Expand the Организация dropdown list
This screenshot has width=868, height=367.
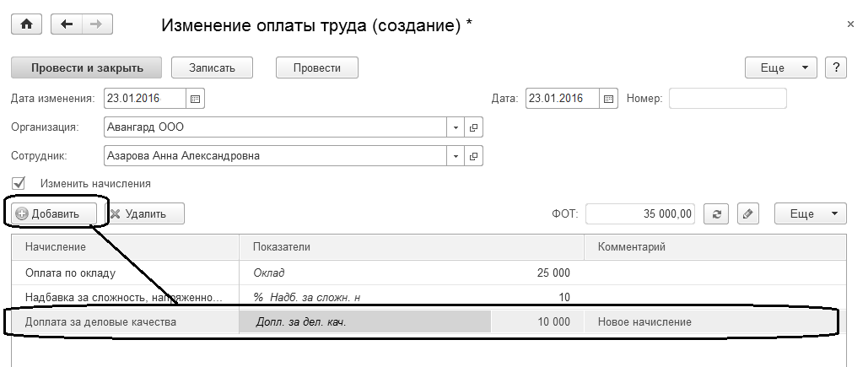click(x=456, y=127)
